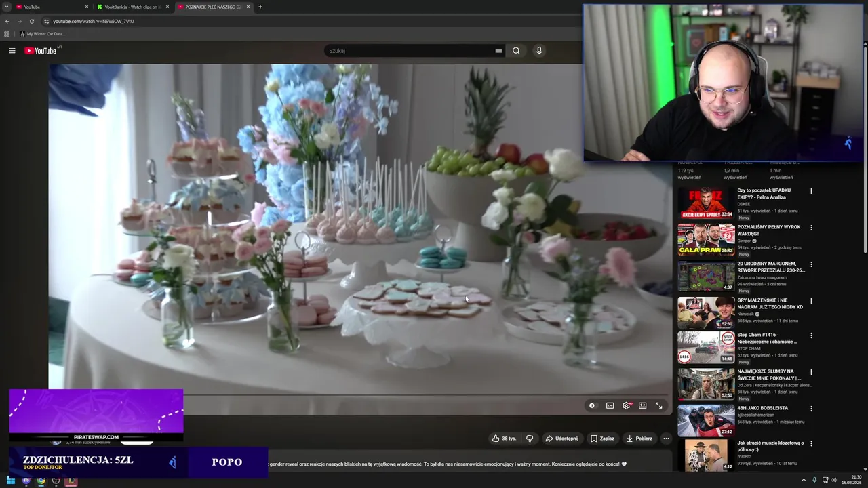Expand the tab search dropdown arrow
This screenshot has height=488, width=868.
(6, 7)
